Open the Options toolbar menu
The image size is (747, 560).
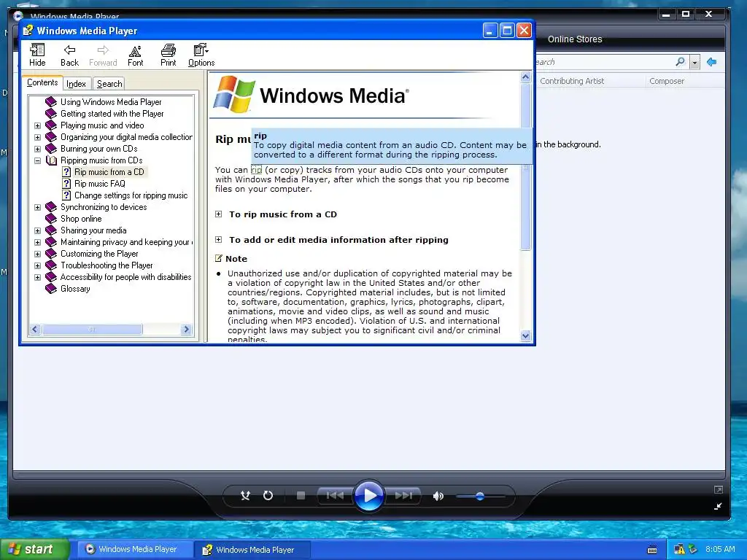[x=201, y=54]
